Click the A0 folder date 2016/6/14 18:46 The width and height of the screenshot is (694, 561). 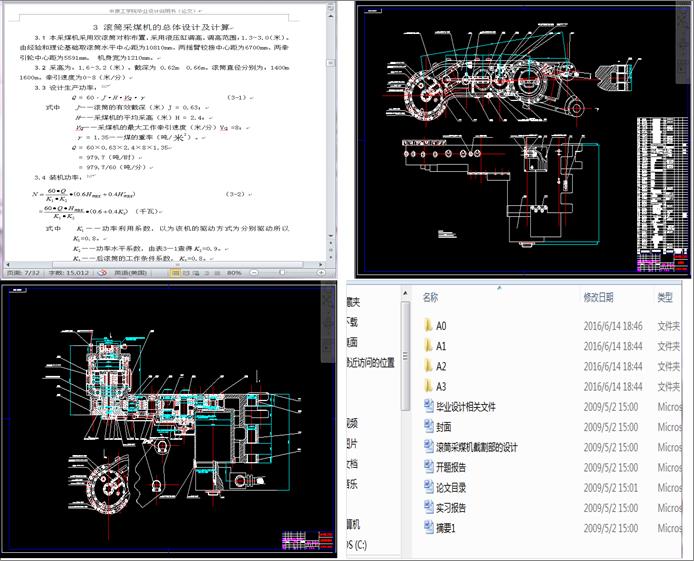[613, 326]
